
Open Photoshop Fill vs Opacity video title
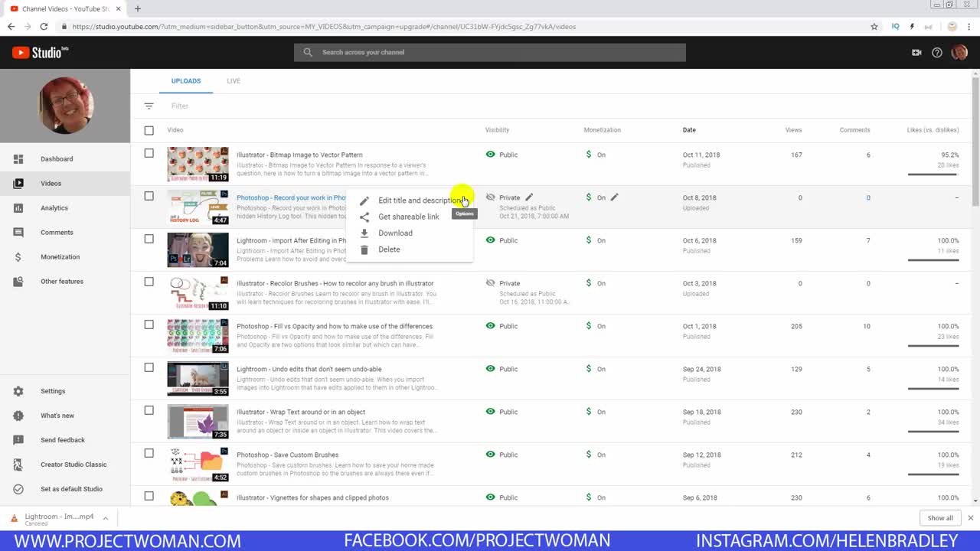tap(335, 326)
